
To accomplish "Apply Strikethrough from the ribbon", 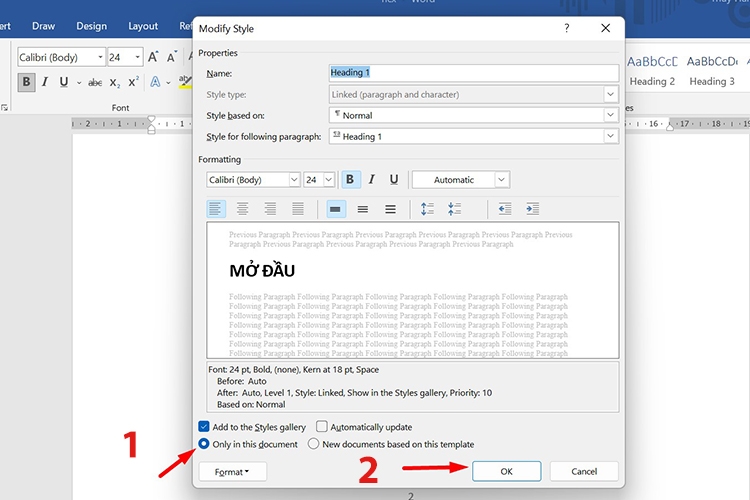I will 95,83.
